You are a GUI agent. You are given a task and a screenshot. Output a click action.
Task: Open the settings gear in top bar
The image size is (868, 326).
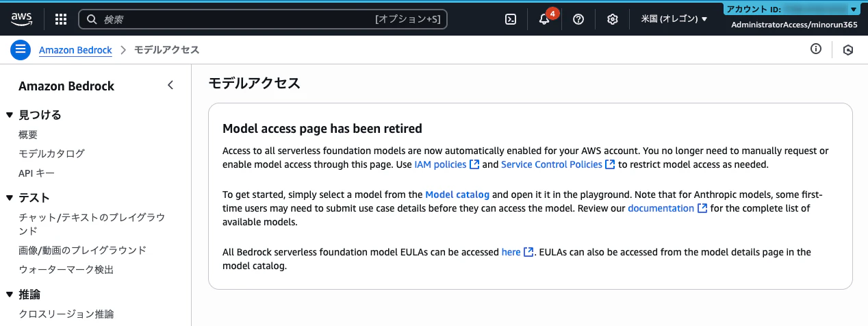[x=613, y=19]
